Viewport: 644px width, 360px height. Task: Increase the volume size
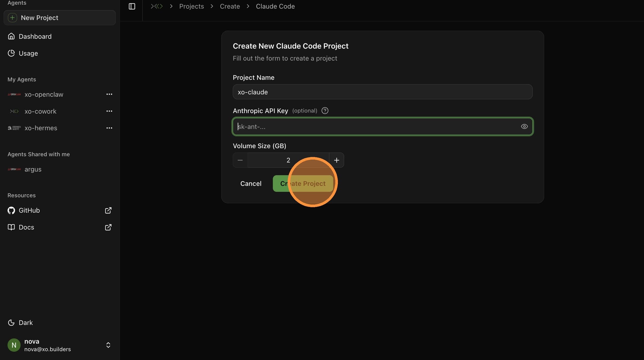(337, 160)
